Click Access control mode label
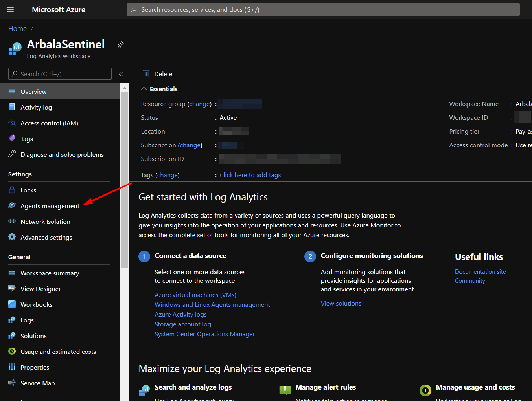 point(479,145)
